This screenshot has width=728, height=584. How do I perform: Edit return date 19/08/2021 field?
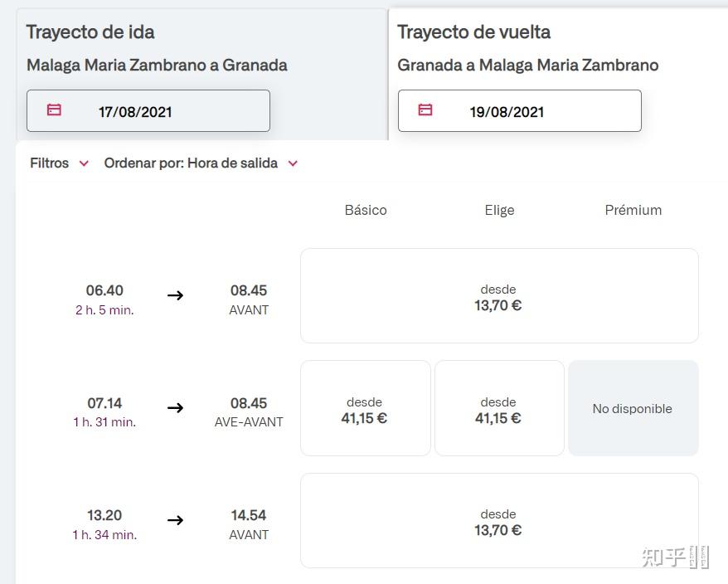point(519,111)
